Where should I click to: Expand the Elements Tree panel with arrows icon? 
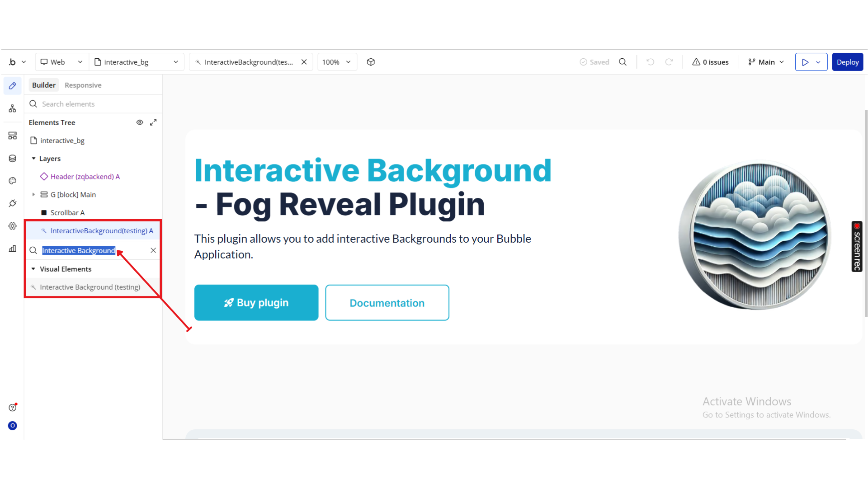pyautogui.click(x=153, y=122)
